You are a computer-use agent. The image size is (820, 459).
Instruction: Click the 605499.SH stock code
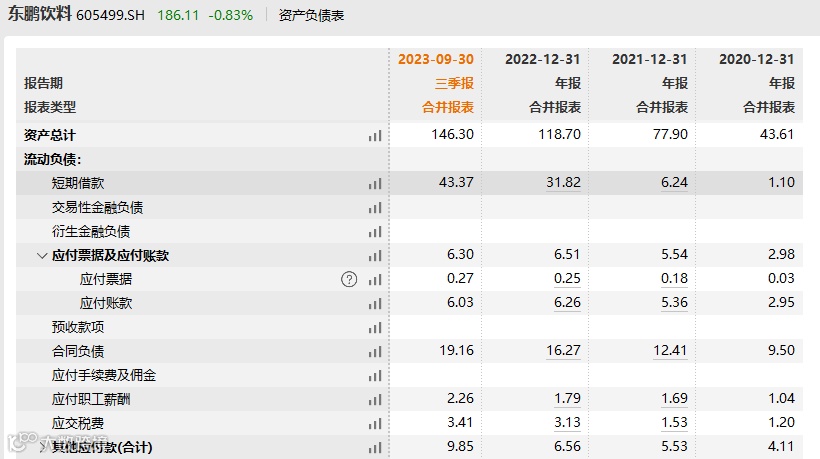tap(110, 15)
